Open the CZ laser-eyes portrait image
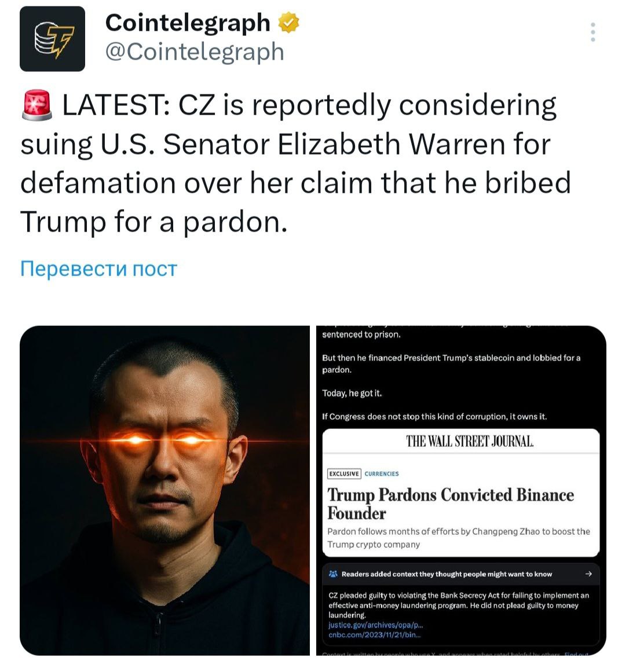618x672 pixels. click(164, 490)
